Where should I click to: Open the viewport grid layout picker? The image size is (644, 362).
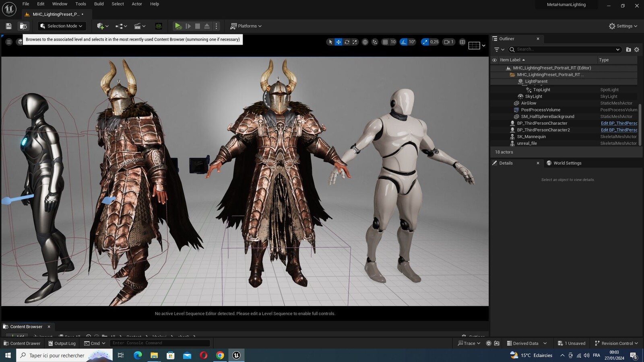pos(477,45)
